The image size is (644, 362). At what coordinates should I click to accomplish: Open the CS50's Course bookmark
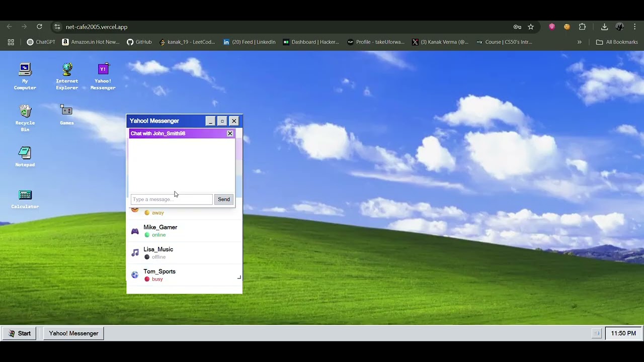(504, 42)
